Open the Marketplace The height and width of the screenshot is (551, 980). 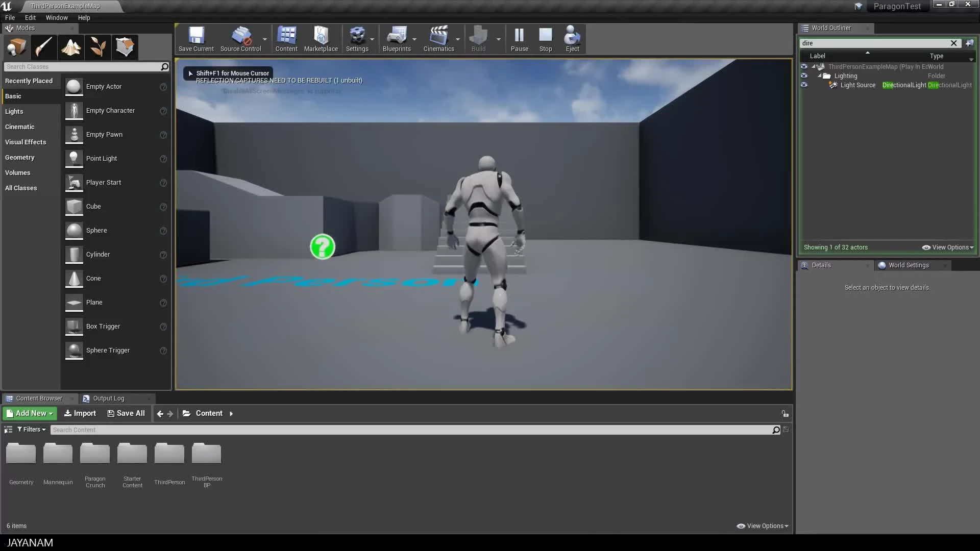[321, 38]
